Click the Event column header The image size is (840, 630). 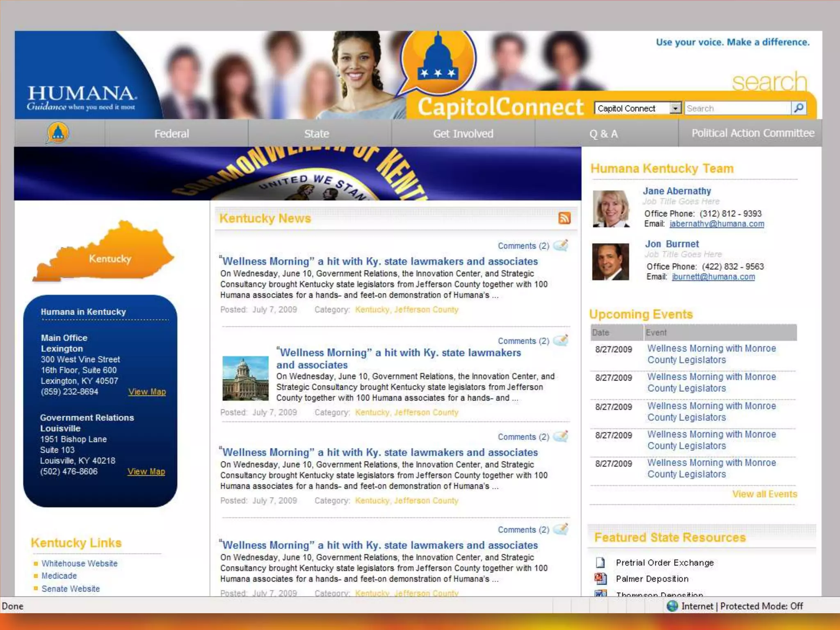pyautogui.click(x=720, y=332)
